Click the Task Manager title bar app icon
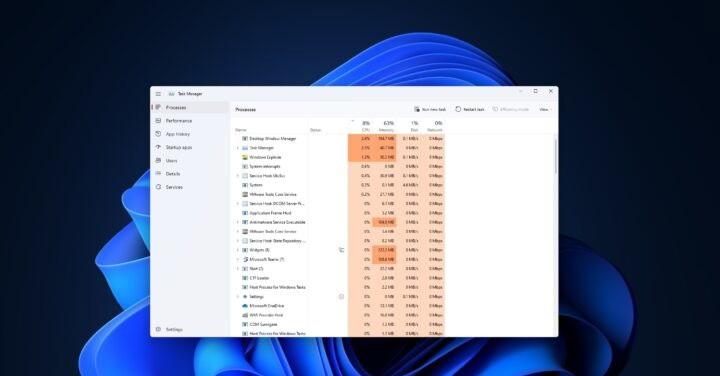This screenshot has height=376, width=720. pyautogui.click(x=171, y=94)
